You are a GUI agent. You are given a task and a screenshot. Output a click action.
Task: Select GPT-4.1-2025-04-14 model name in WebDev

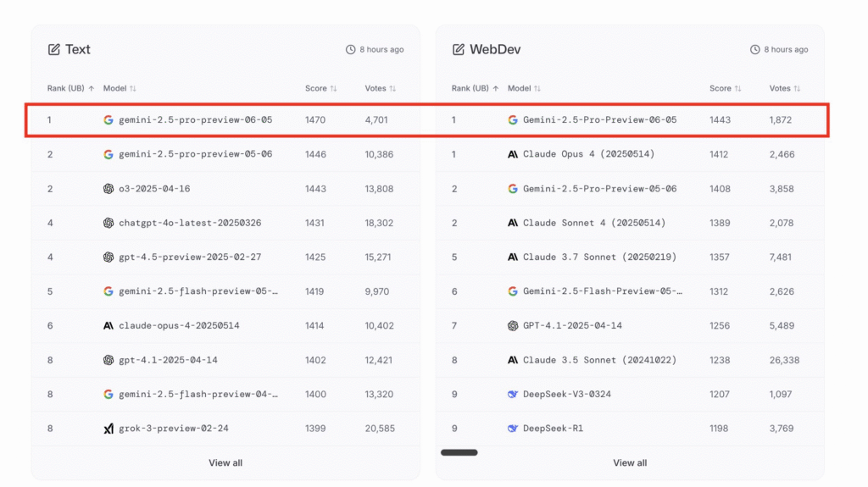pyautogui.click(x=572, y=325)
